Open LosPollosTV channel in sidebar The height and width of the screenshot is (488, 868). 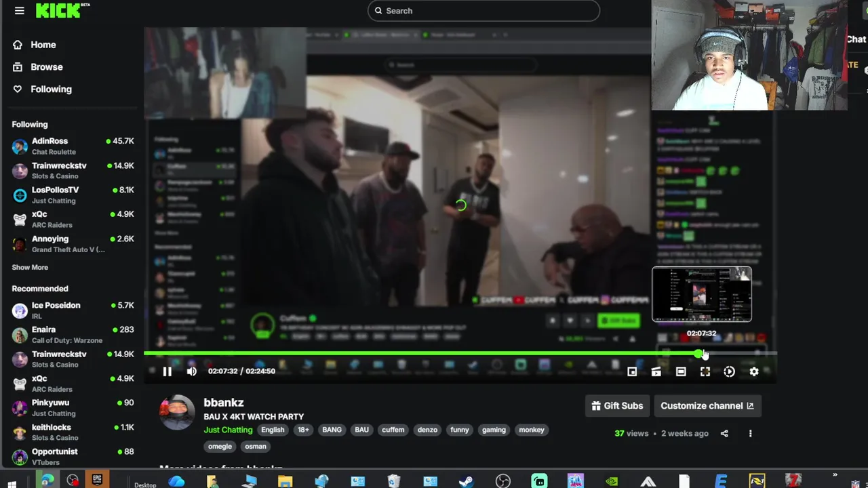point(73,195)
